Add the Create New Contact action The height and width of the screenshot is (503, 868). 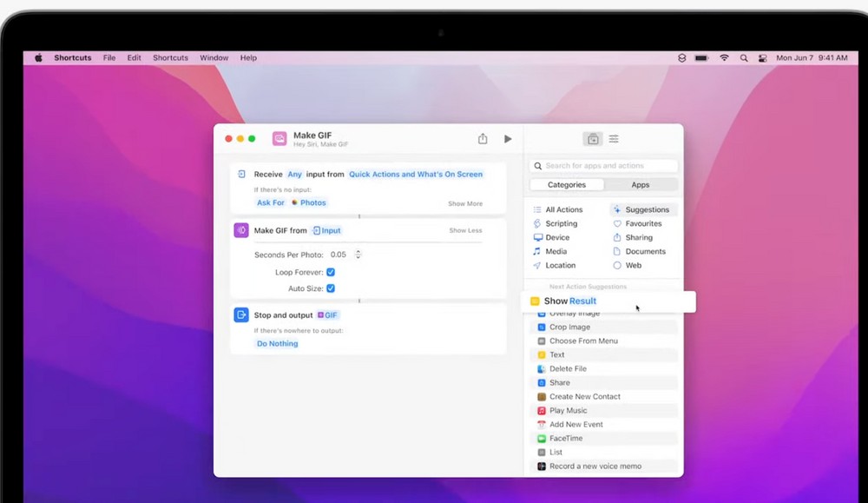tap(603, 397)
